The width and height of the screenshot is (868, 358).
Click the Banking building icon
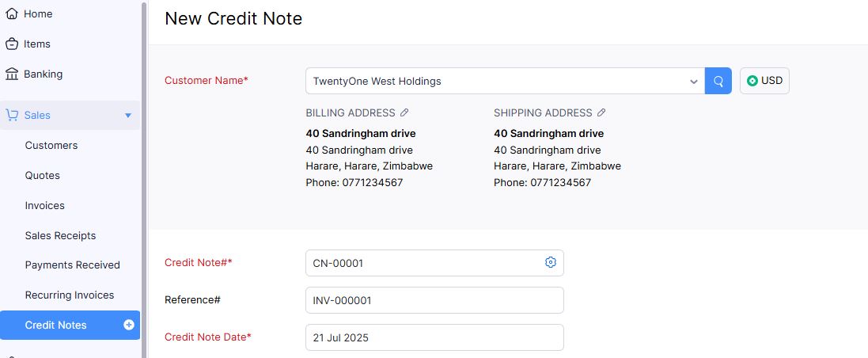click(x=12, y=74)
